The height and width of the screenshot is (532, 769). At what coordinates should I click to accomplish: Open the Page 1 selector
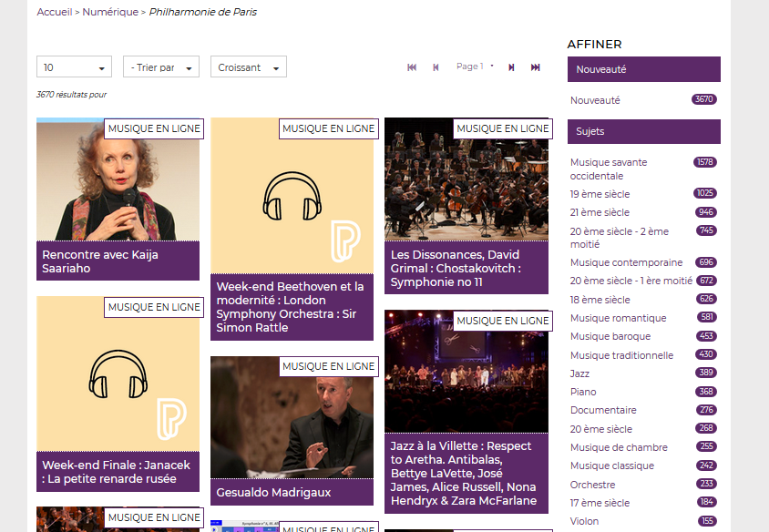pos(475,66)
